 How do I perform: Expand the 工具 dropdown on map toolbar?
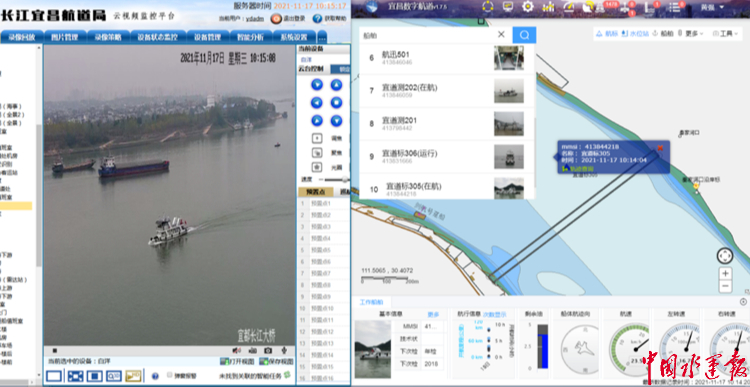tap(726, 33)
